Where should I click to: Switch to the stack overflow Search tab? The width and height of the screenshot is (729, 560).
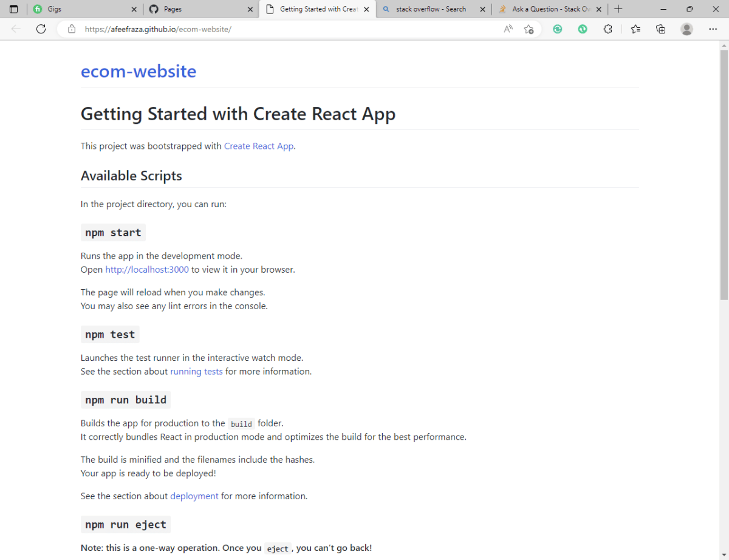point(431,9)
